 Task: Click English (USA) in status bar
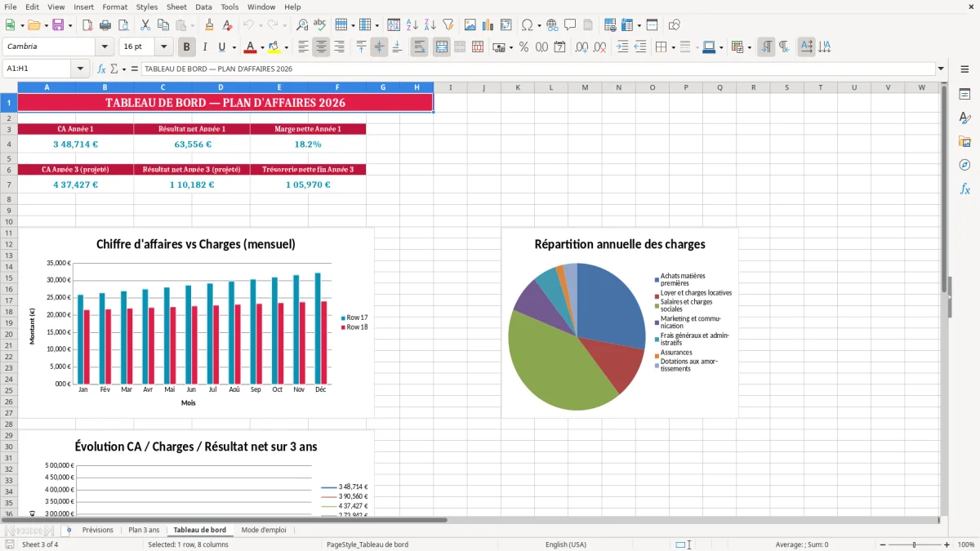click(x=566, y=544)
